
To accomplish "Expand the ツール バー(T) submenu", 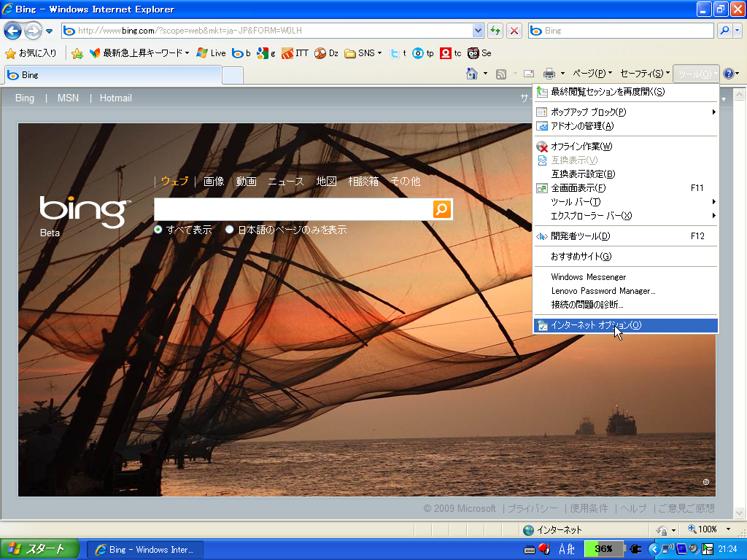I will (625, 202).
